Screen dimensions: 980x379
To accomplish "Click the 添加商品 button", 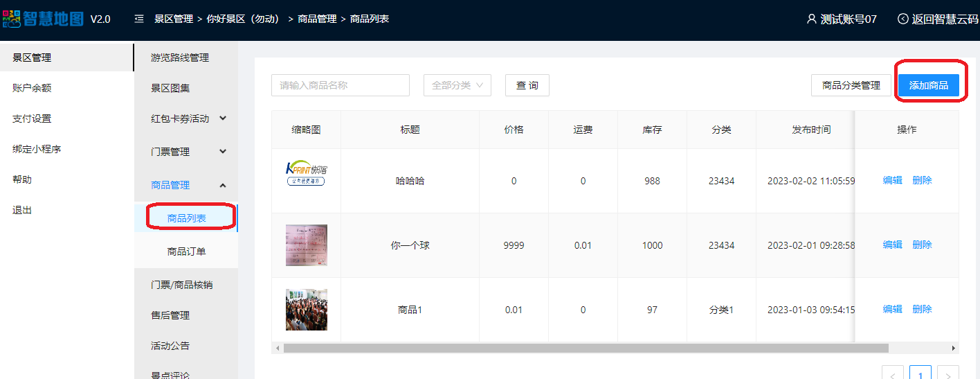I will (x=928, y=85).
